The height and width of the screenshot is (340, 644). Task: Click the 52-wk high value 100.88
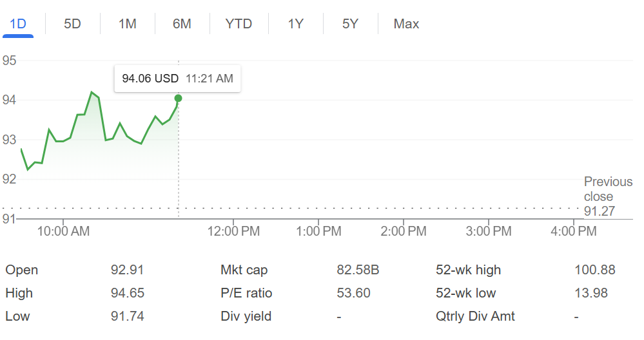594,270
